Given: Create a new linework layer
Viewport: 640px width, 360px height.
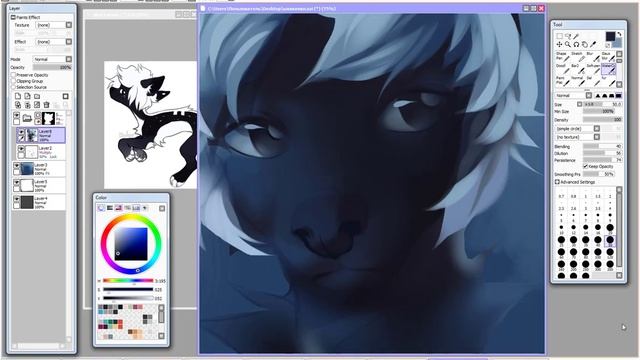Looking at the screenshot, I should pyautogui.click(x=27, y=96).
